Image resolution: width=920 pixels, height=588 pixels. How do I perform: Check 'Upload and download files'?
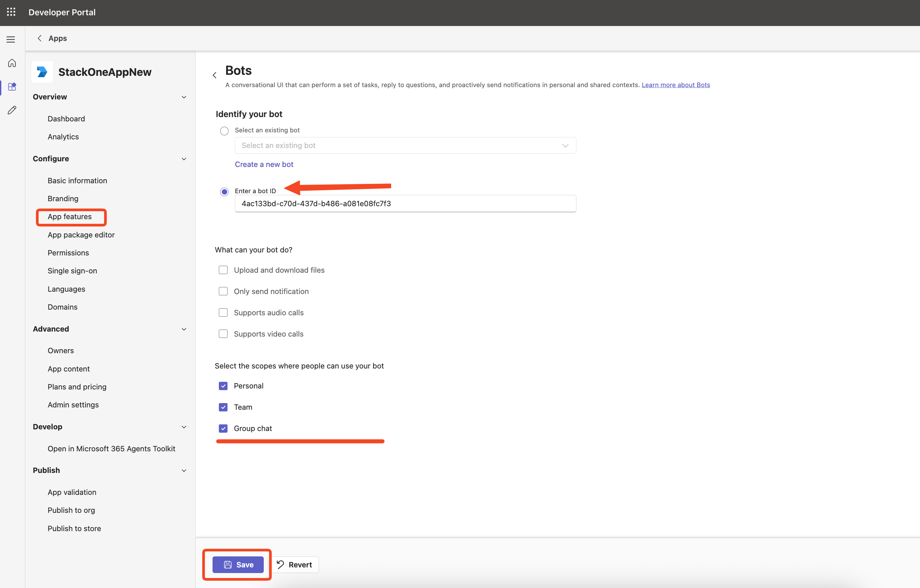click(223, 270)
